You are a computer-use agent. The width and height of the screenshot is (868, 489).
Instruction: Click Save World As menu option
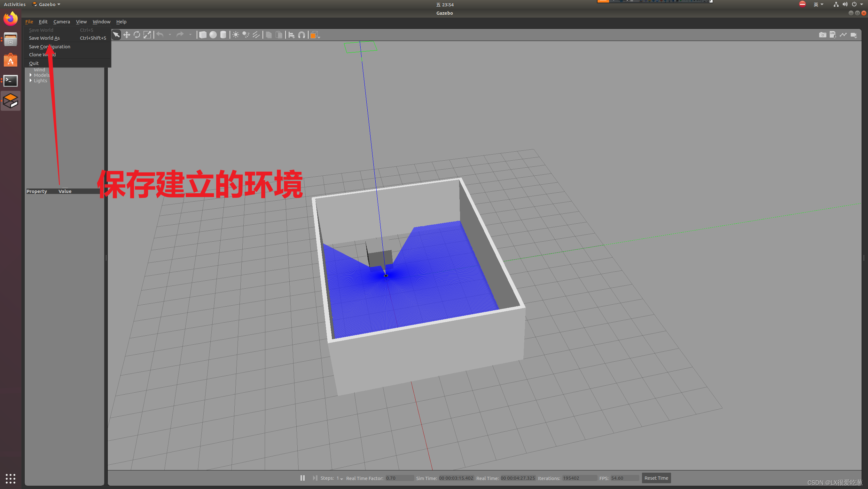(44, 38)
